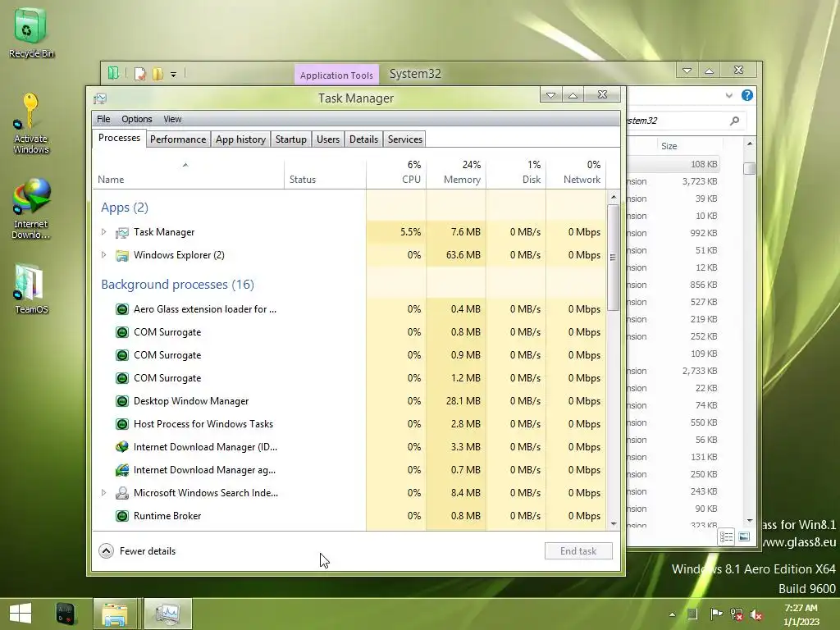Switch to the Performance tab
Image resolution: width=840 pixels, height=630 pixels.
(178, 139)
